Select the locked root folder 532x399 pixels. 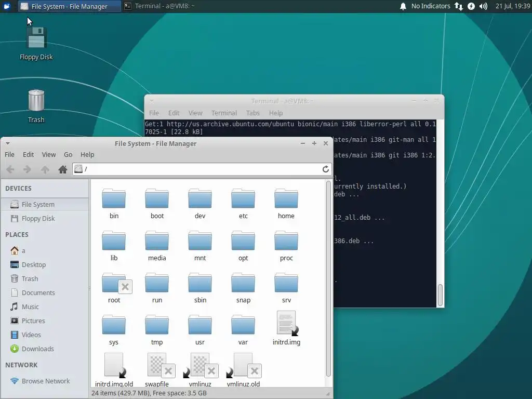point(115,288)
